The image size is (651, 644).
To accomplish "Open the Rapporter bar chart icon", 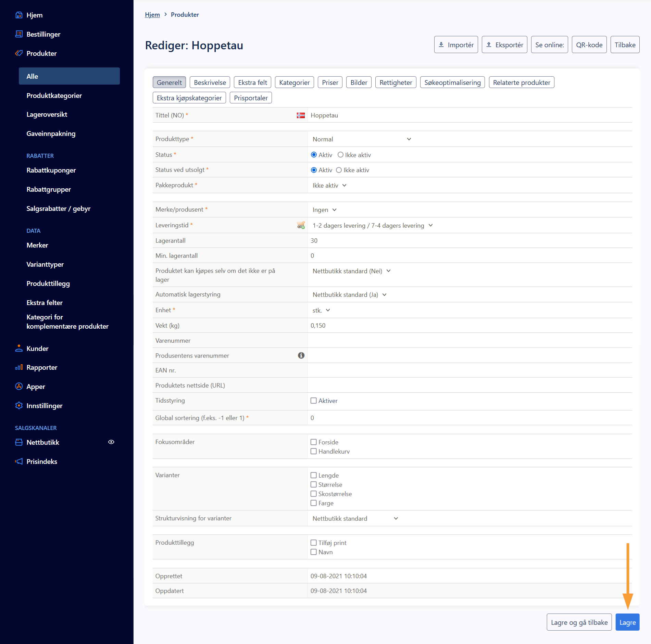I will 19,367.
